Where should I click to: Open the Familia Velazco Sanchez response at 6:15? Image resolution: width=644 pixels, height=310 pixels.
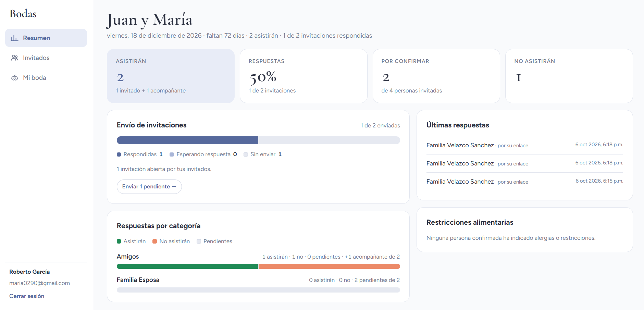click(x=525, y=182)
